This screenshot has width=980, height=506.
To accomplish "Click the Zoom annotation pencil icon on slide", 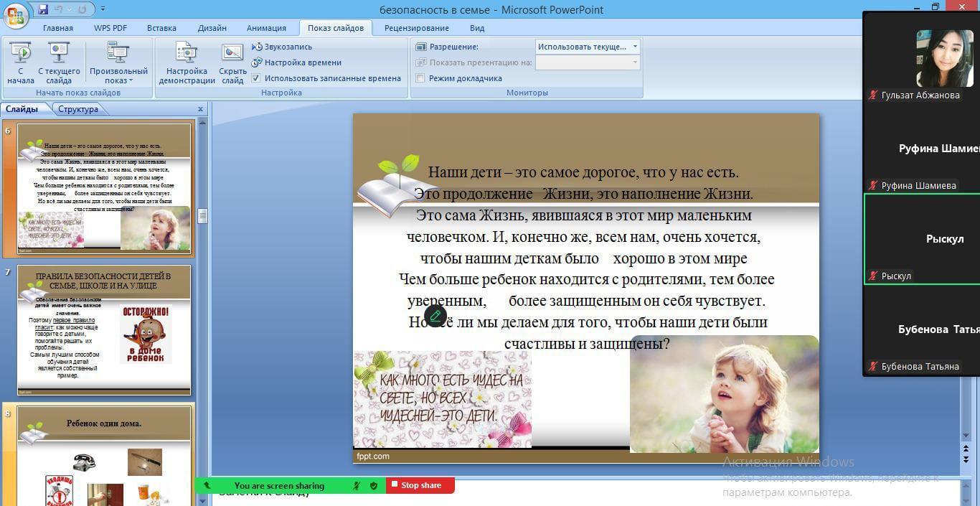I will 435,316.
